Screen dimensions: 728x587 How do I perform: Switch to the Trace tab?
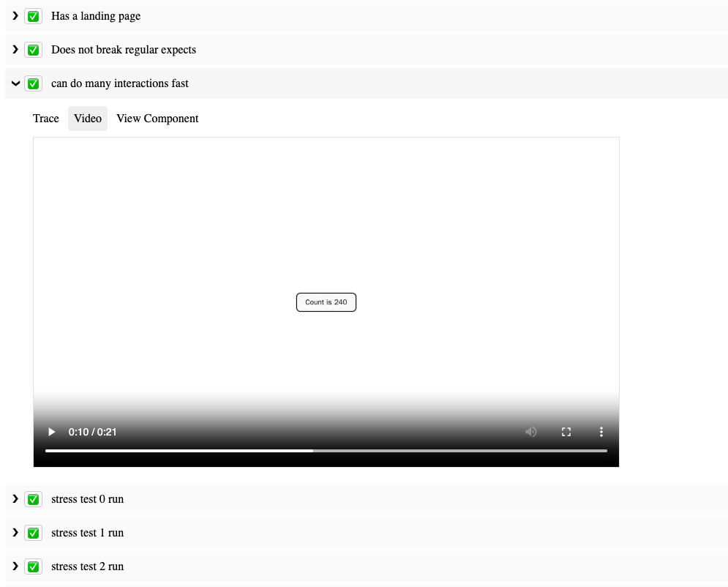(x=46, y=119)
